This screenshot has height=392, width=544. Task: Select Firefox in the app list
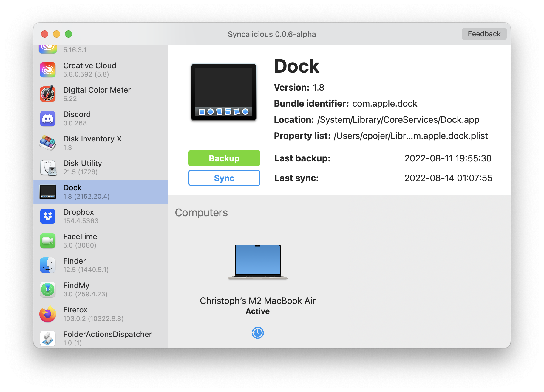101,314
